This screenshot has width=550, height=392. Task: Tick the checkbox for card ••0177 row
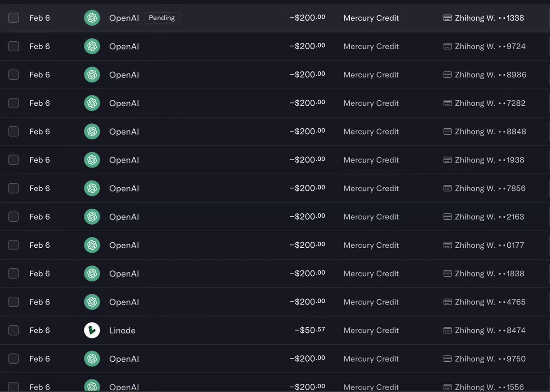pos(14,245)
